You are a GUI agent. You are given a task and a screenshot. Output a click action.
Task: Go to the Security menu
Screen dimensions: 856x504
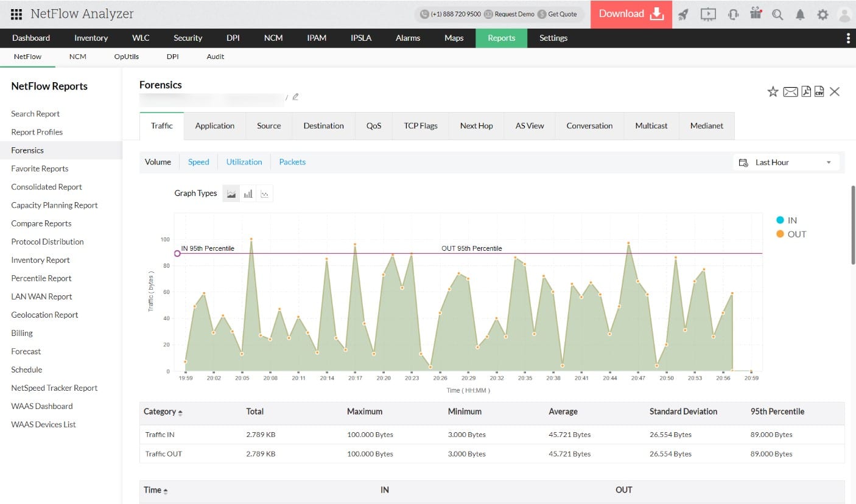(188, 38)
